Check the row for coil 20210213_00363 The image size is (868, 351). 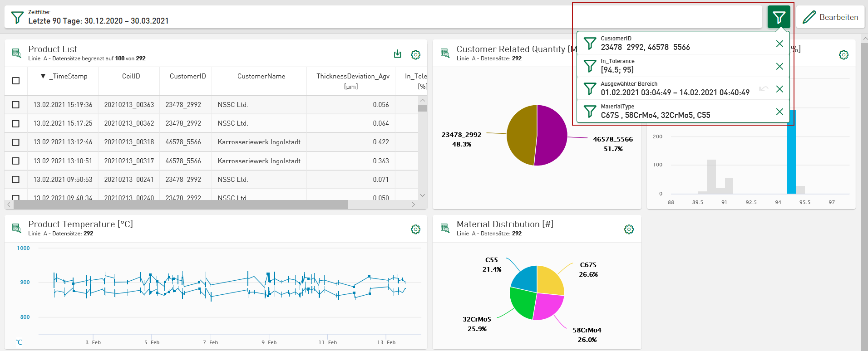pos(16,105)
